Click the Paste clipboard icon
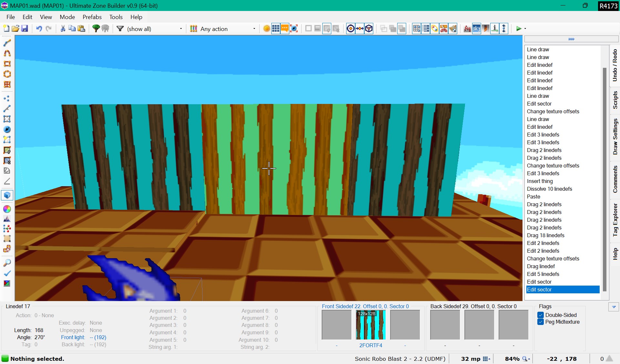This screenshot has height=364, width=620. [x=81, y=29]
